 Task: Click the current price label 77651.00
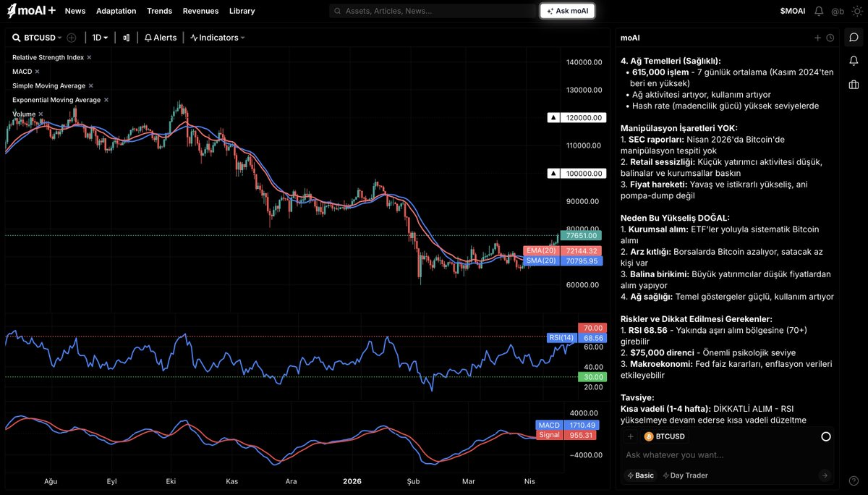[x=582, y=236]
